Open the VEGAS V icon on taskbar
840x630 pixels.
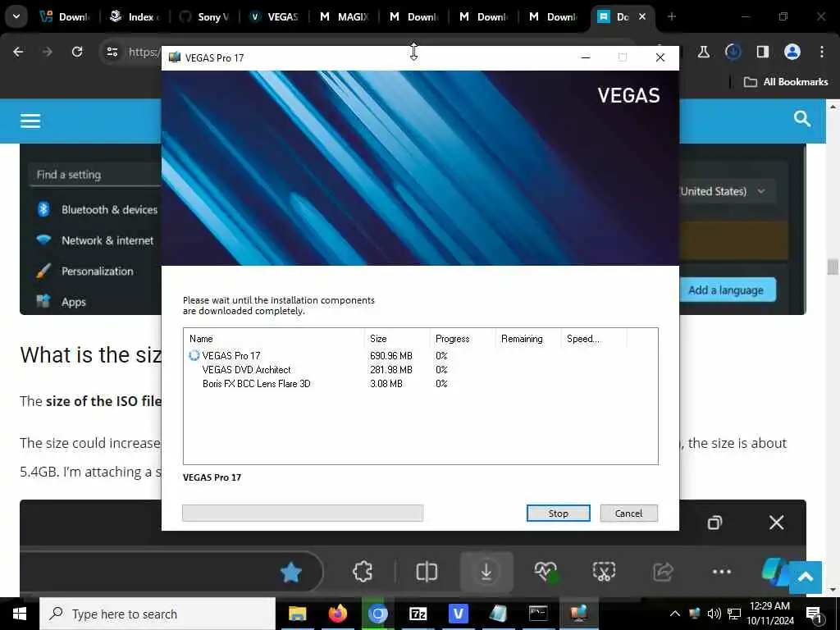tap(458, 614)
